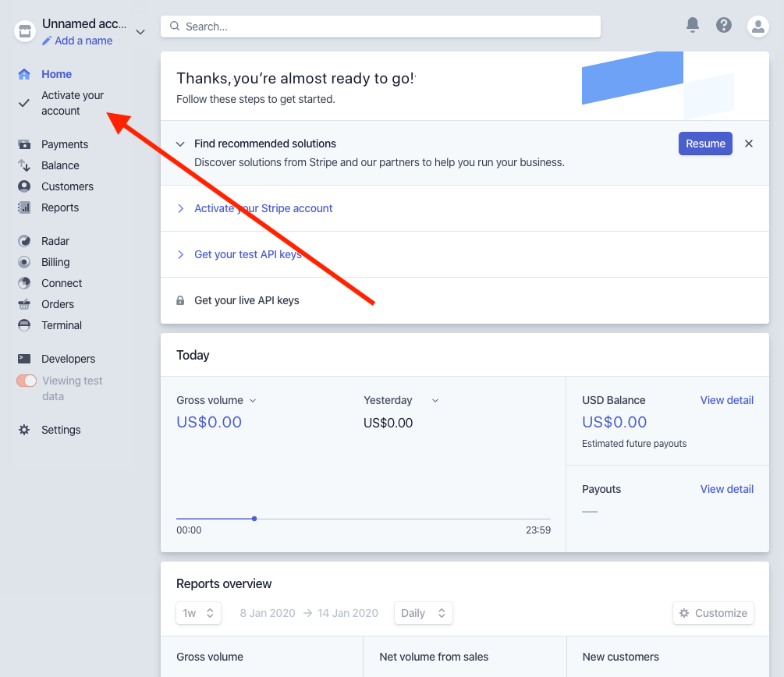Open the Customers section
This screenshot has width=784, height=677.
69,186
